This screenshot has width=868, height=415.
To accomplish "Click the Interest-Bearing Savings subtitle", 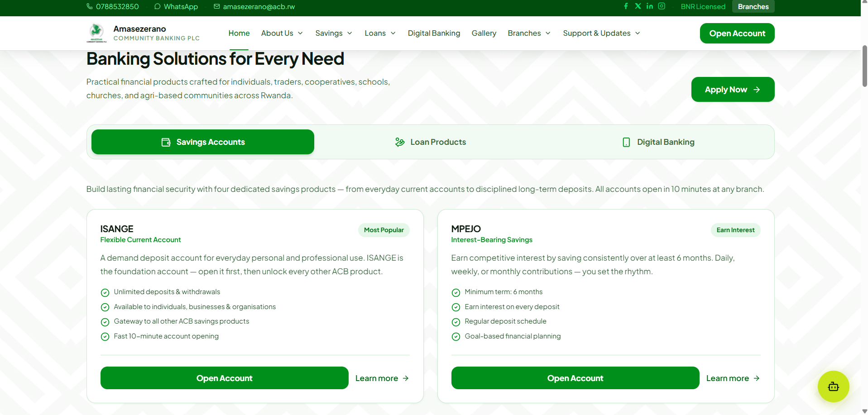I will point(492,240).
